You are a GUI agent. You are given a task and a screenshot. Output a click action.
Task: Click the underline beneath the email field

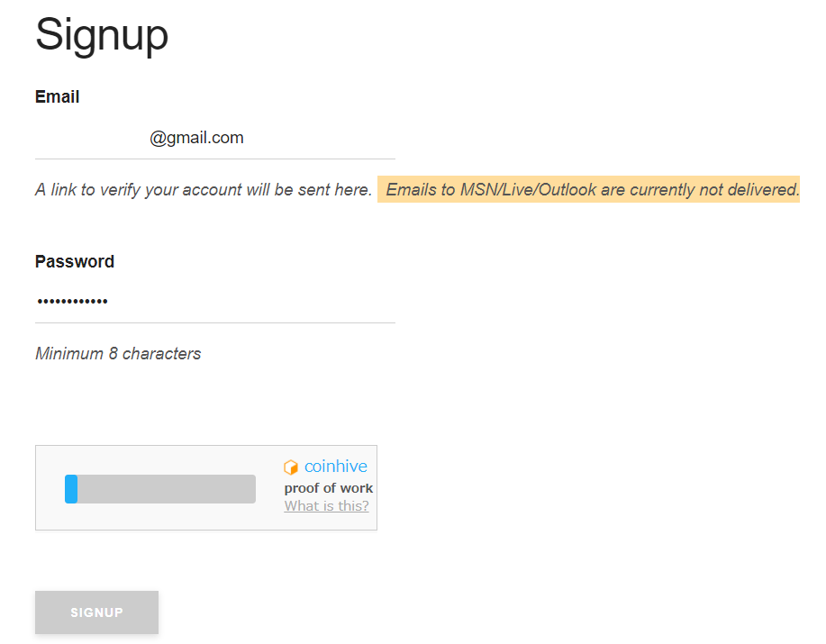coord(214,159)
